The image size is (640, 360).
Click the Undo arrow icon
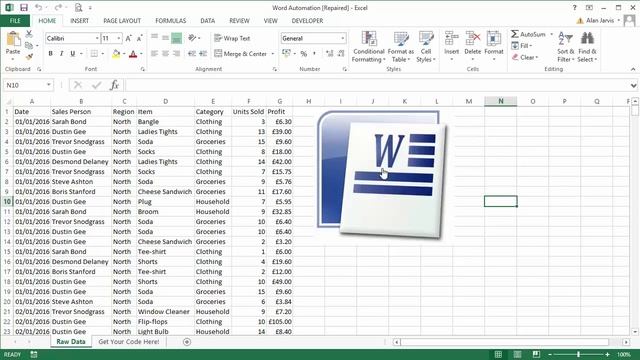click(39, 7)
